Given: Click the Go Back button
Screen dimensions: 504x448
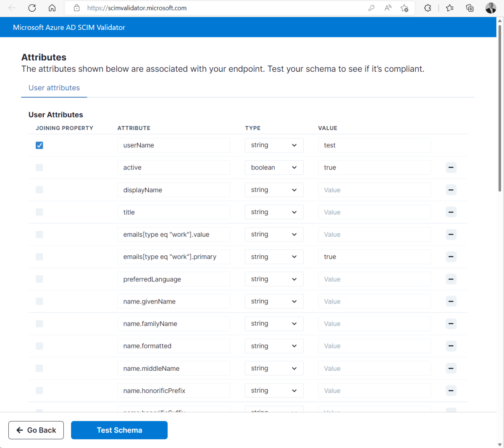Looking at the screenshot, I should click(36, 430).
